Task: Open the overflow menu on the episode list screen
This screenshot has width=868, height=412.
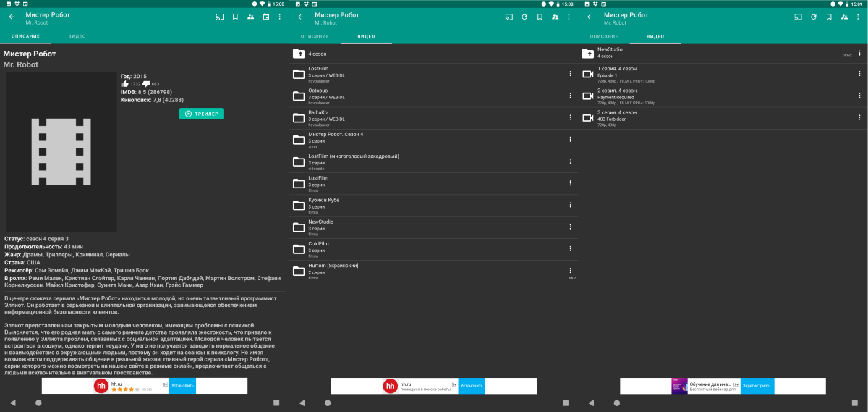Action: pyautogui.click(x=859, y=17)
